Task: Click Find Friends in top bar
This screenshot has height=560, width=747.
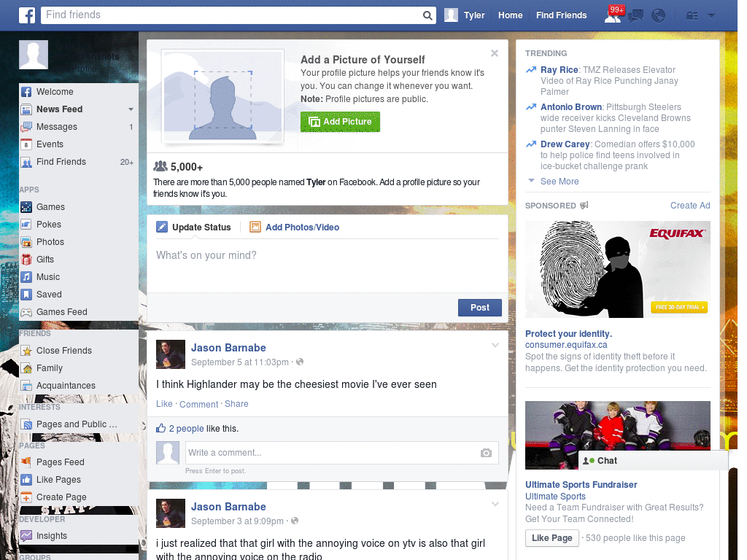Action: 561,15
